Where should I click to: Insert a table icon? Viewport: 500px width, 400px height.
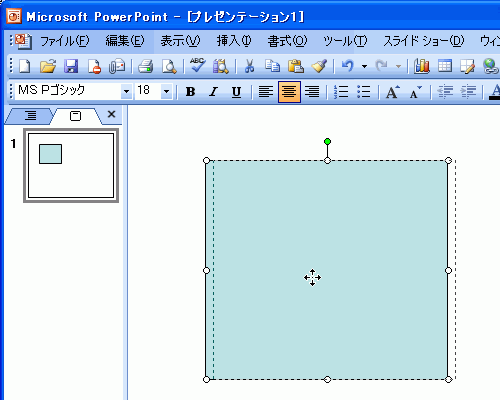(x=445, y=66)
